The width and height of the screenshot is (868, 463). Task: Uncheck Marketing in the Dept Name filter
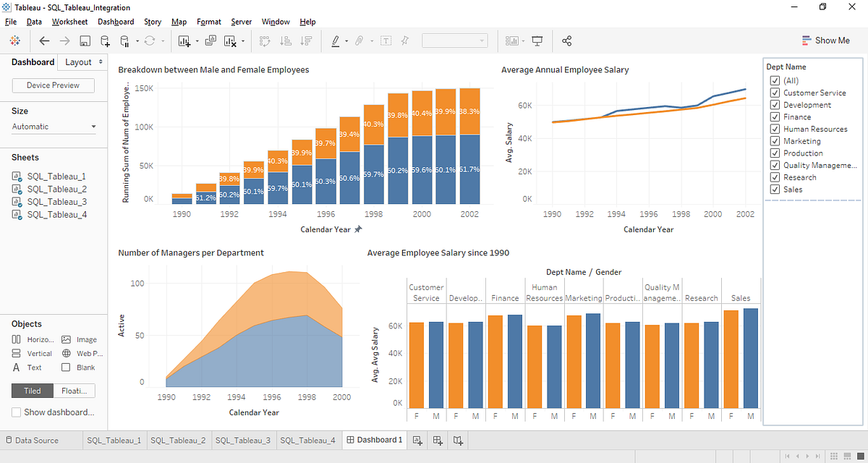pyautogui.click(x=774, y=140)
